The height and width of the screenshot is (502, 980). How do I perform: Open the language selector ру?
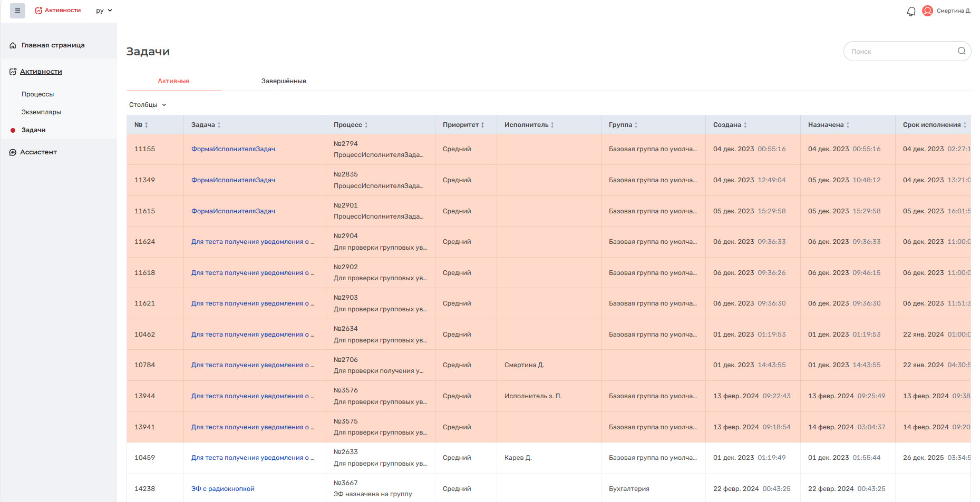[104, 11]
